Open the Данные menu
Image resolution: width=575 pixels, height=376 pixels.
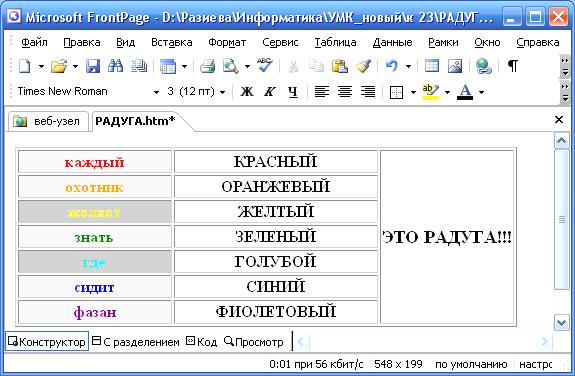tap(392, 42)
